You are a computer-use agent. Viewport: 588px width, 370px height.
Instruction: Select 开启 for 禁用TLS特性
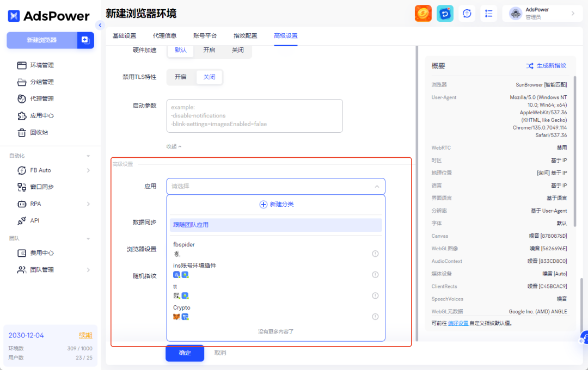(x=180, y=77)
